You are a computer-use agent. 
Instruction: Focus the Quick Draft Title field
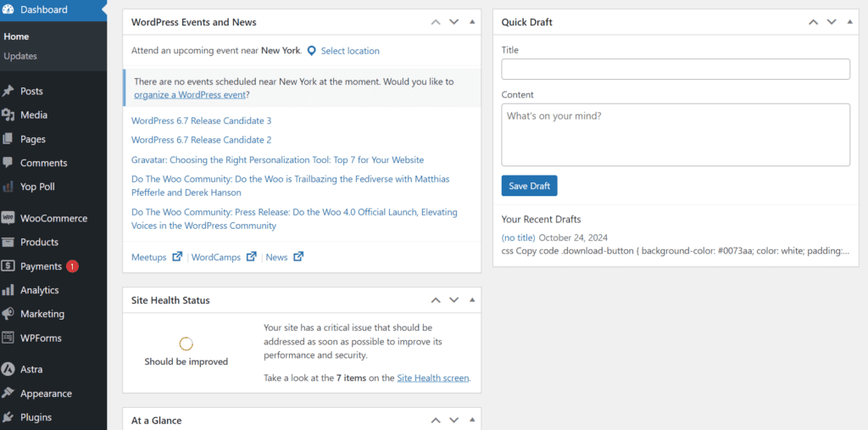[x=676, y=70]
